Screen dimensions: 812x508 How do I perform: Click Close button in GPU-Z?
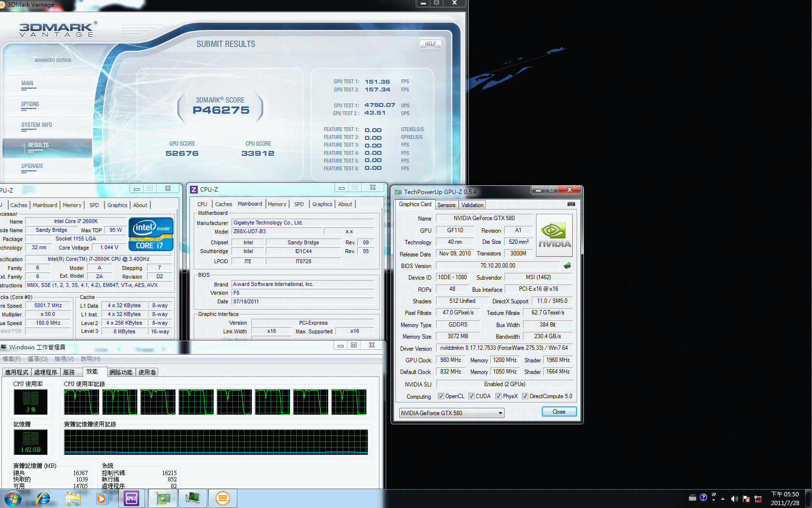559,412
